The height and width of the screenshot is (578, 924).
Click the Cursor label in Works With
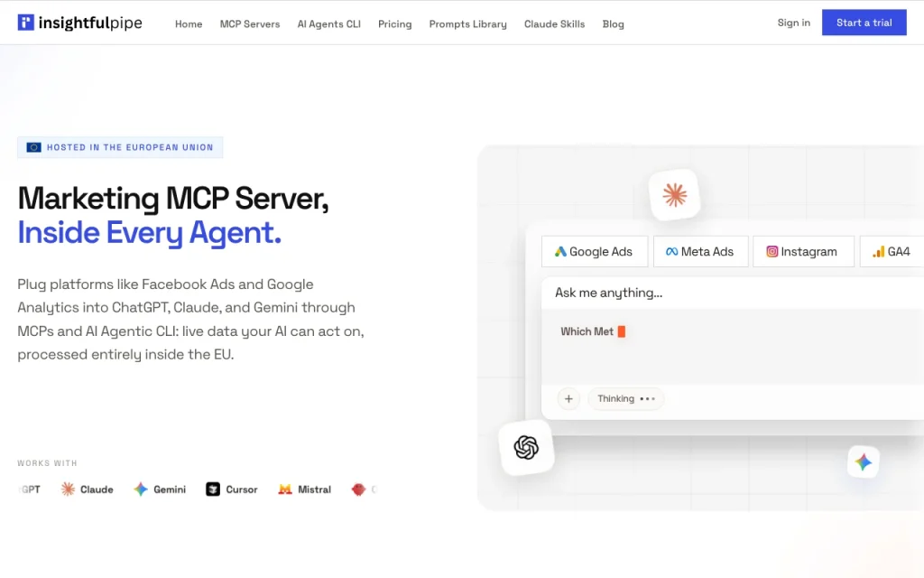click(x=242, y=489)
